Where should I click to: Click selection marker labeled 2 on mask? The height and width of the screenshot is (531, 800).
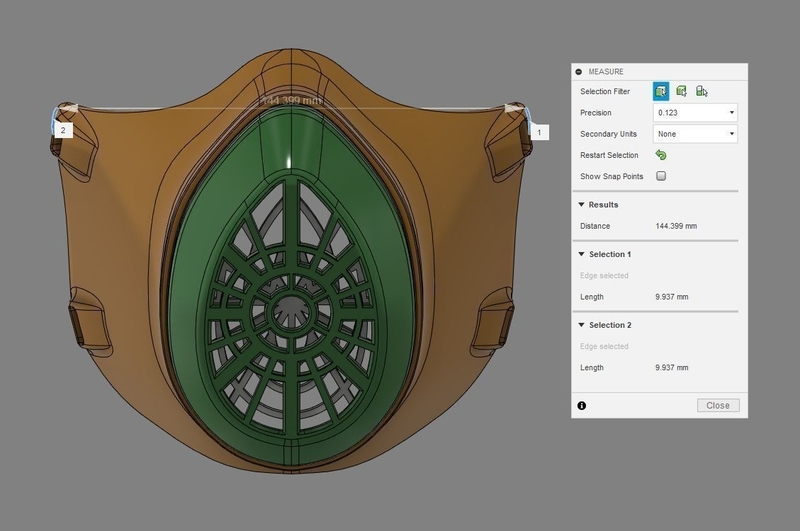[63, 130]
